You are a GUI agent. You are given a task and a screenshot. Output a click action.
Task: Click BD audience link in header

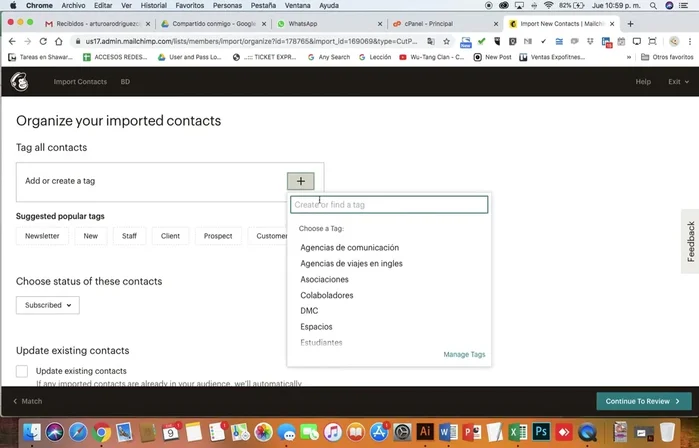(x=125, y=82)
